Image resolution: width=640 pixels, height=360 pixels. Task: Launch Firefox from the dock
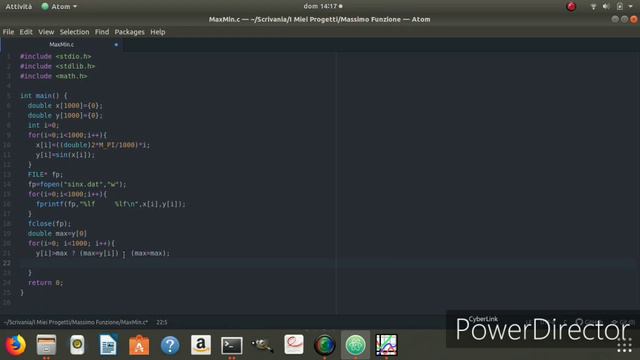pyautogui.click(x=16, y=345)
